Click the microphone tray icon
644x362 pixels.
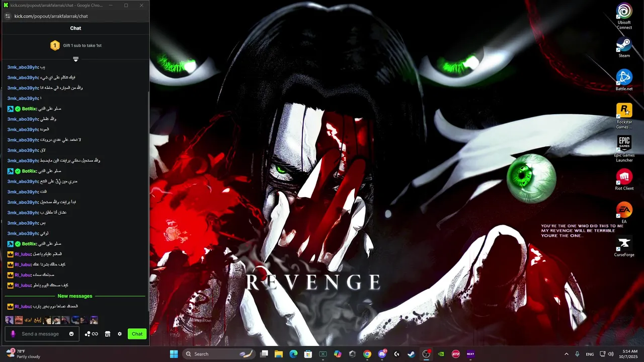click(x=577, y=354)
